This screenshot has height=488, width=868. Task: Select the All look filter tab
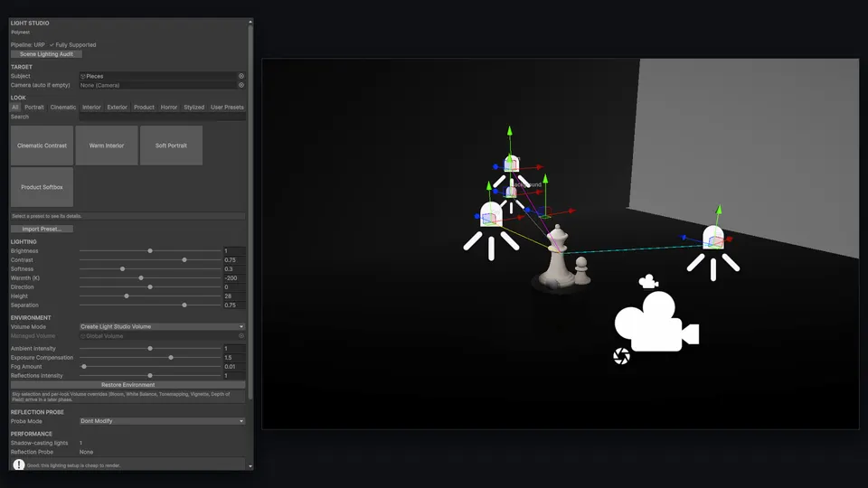[15, 108]
